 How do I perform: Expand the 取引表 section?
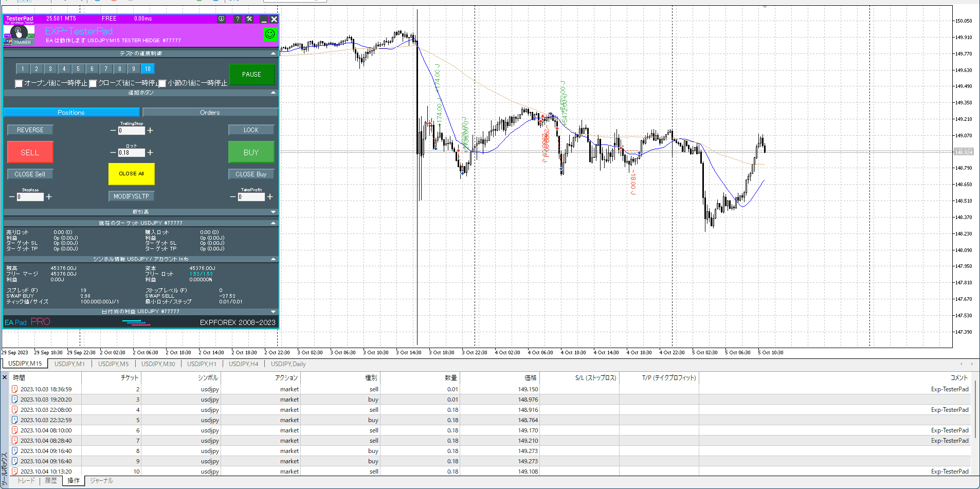273,212
